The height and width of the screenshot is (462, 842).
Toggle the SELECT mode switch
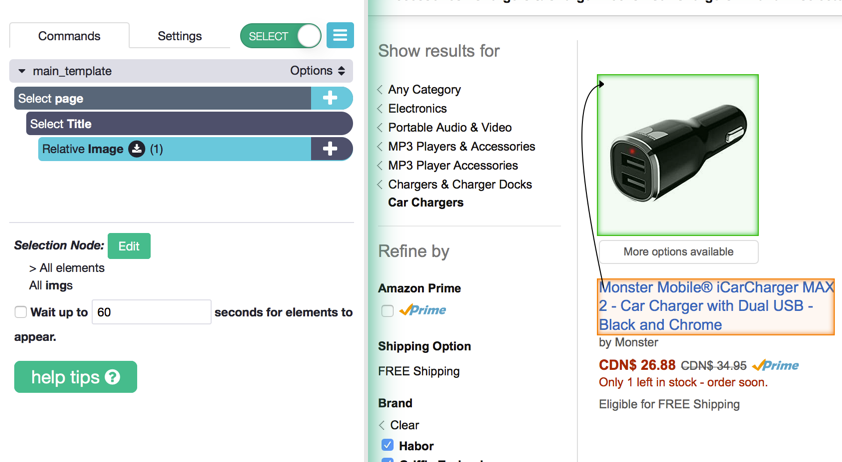280,36
